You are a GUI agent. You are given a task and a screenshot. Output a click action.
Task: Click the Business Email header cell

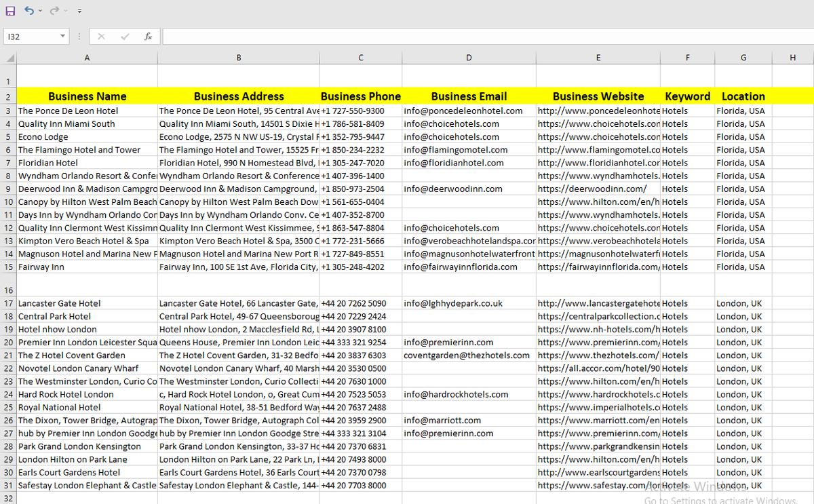tap(469, 96)
